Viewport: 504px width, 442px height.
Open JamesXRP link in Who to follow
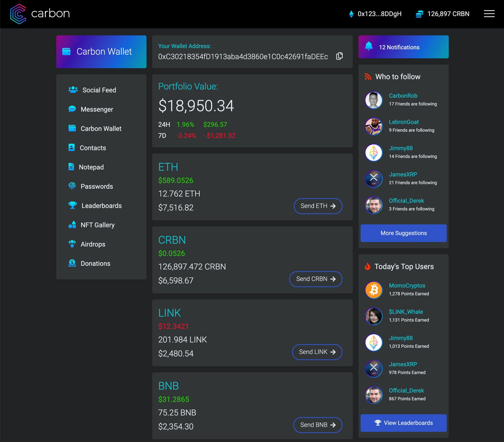(x=403, y=174)
